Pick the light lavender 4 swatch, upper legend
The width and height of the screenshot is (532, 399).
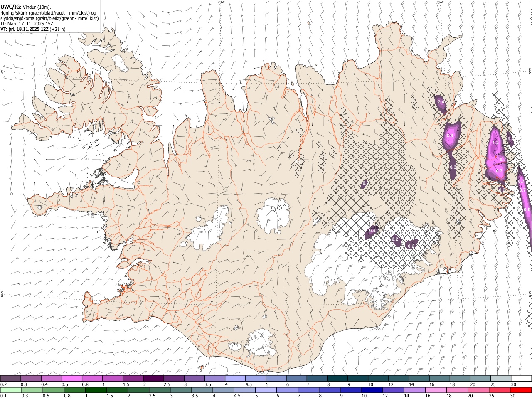pyautogui.click(x=235, y=378)
